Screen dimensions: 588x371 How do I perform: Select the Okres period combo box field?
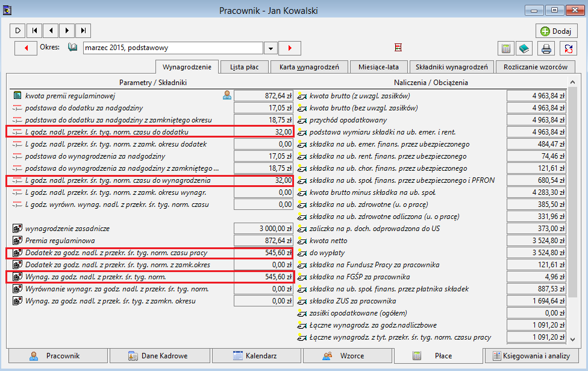click(173, 48)
